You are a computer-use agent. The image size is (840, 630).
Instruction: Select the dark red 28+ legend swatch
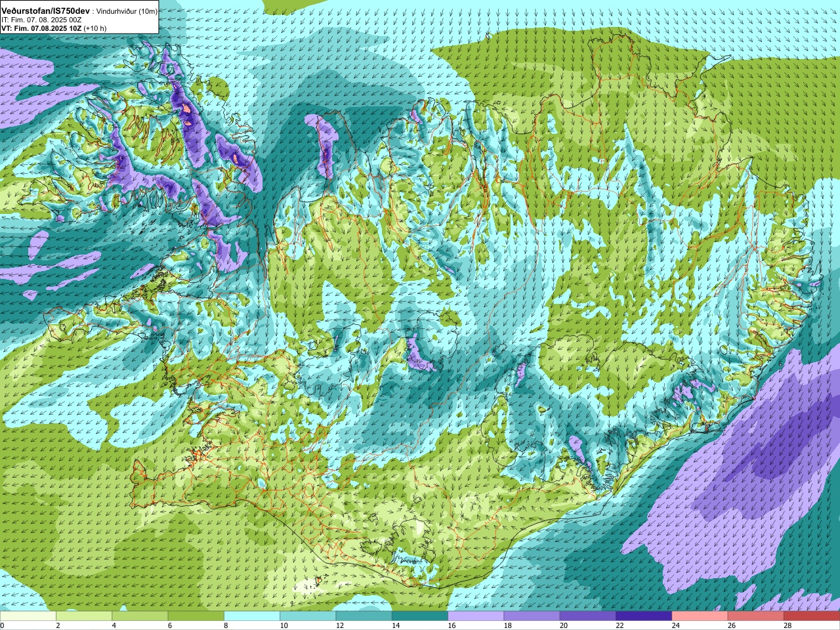pyautogui.click(x=812, y=616)
